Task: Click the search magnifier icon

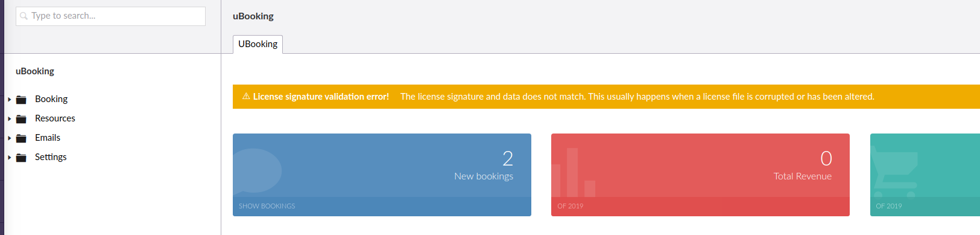Action: pyautogui.click(x=24, y=16)
